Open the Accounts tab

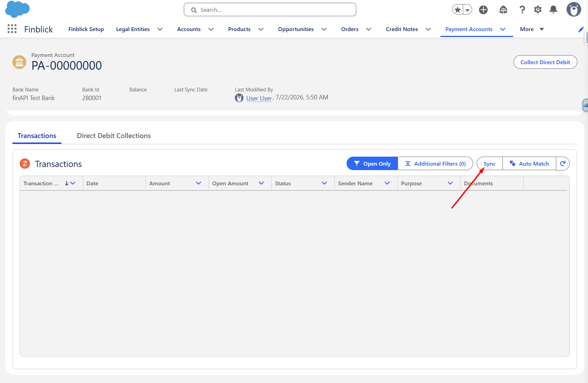(189, 29)
